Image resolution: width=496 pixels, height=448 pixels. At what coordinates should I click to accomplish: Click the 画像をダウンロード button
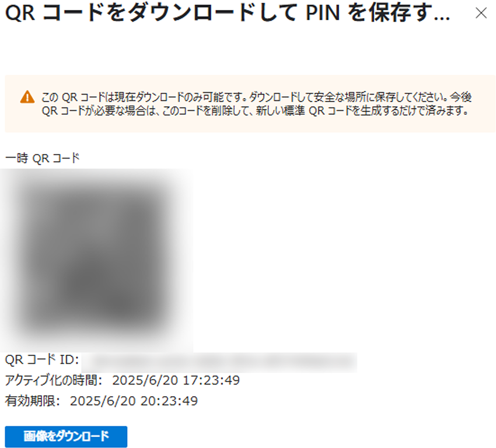[x=66, y=436]
